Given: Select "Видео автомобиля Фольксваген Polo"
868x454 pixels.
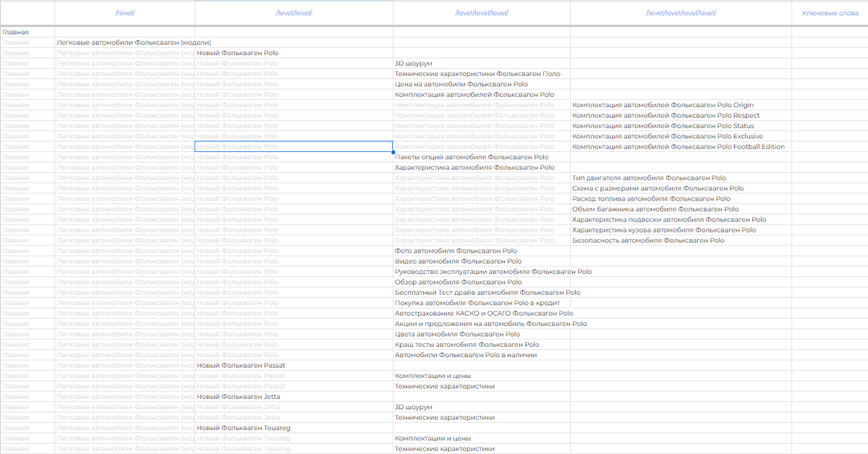Looking at the screenshot, I should coord(482,261).
